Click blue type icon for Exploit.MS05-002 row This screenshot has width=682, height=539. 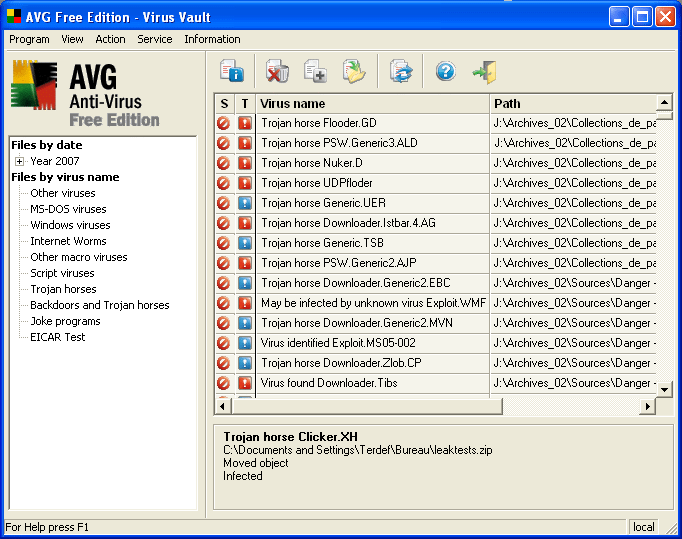pos(245,343)
